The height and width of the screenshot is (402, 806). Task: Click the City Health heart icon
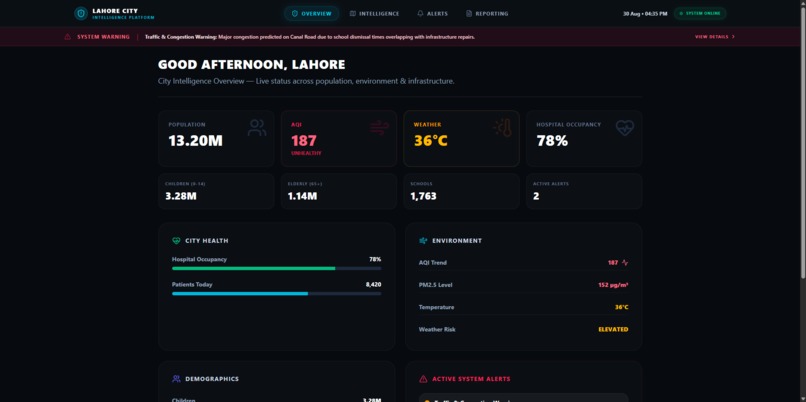pos(176,241)
